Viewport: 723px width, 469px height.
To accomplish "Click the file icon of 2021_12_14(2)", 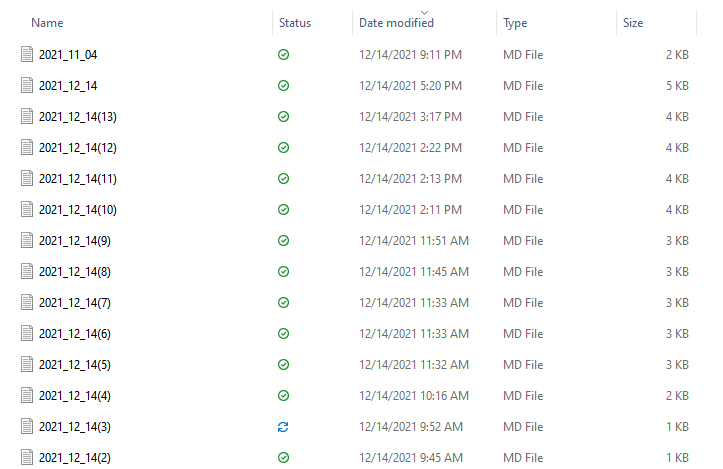I will [27, 458].
